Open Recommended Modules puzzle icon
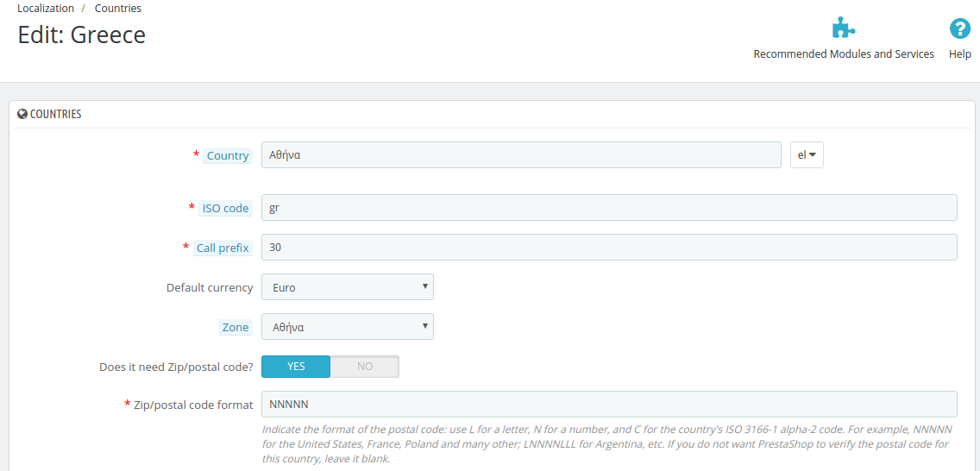Screen dimensions: 980x471 click(x=843, y=28)
